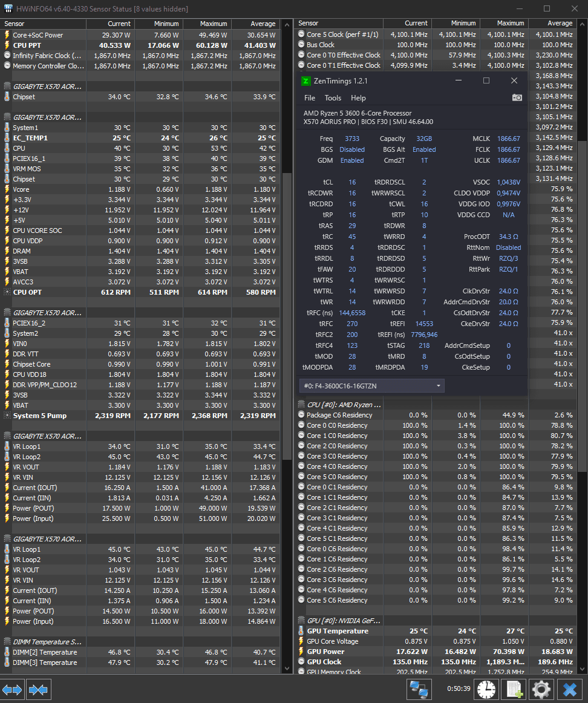
Task: Click thermometer icon beside VRM MOS
Action: coord(7,169)
